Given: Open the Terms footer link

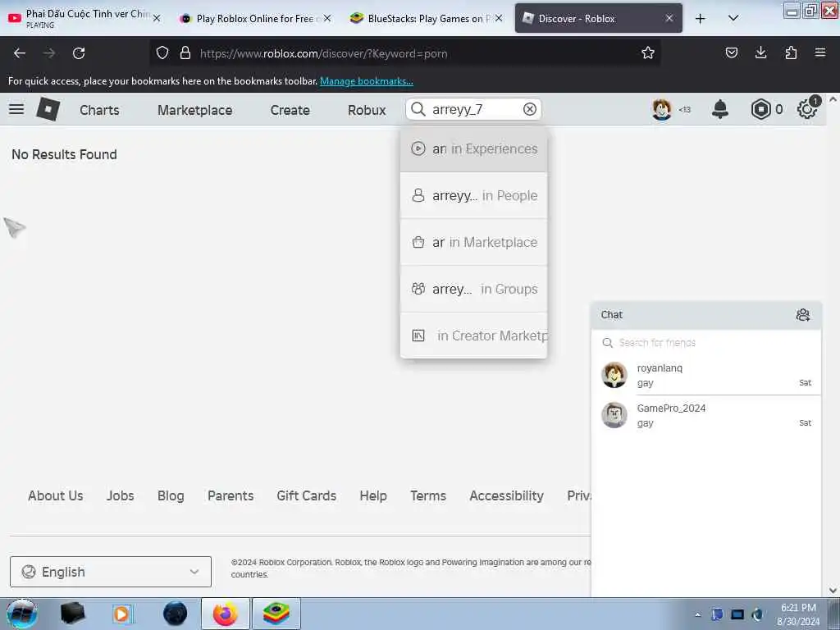Looking at the screenshot, I should point(428,495).
